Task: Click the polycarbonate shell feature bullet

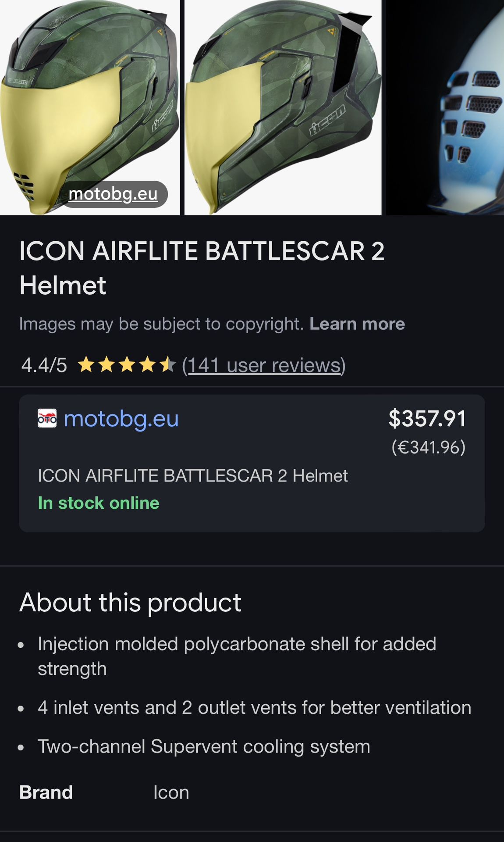Action: 237,656
